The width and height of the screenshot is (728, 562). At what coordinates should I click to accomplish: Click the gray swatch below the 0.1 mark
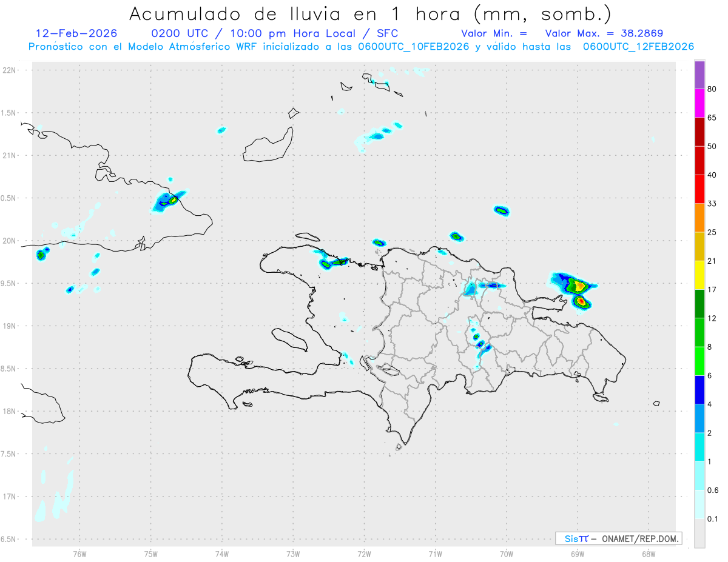pyautogui.click(x=699, y=534)
